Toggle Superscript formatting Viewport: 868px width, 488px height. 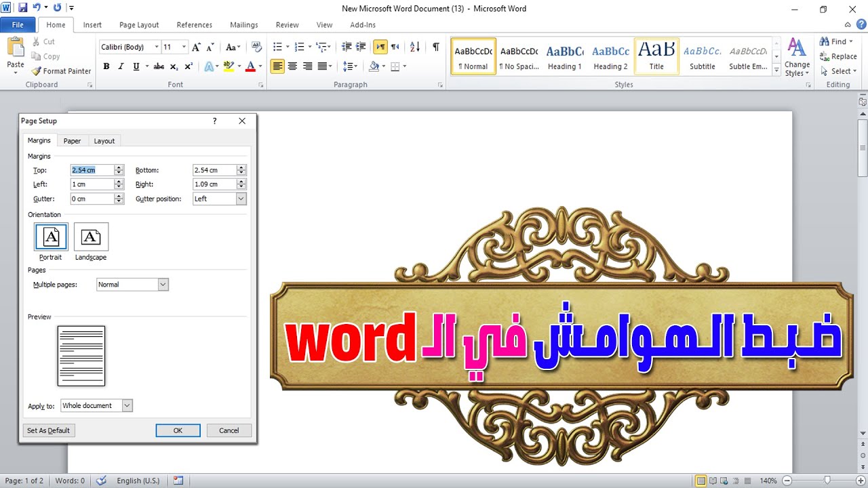click(x=189, y=66)
